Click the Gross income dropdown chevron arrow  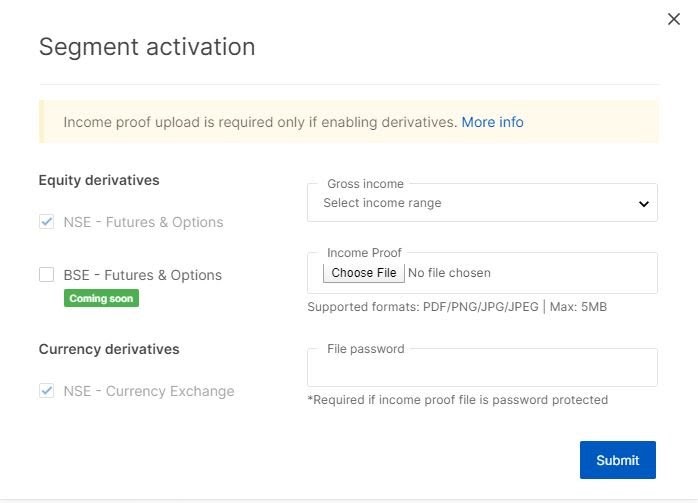click(x=643, y=204)
